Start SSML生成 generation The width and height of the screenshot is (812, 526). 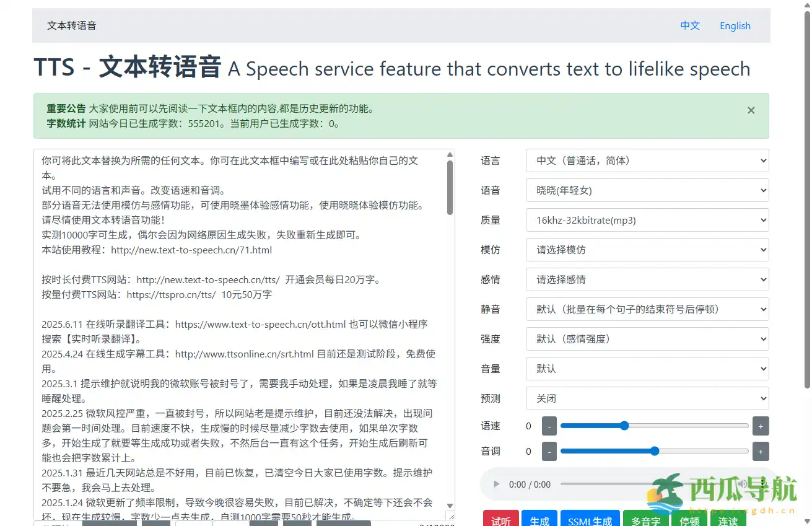click(x=590, y=521)
